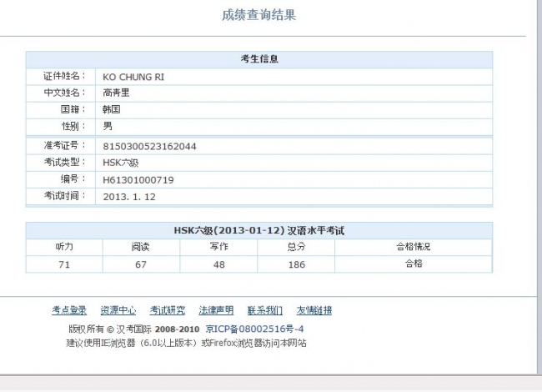Click the certificate number H61301000719
Image resolution: width=542 pixels, height=392 pixels.
point(138,180)
